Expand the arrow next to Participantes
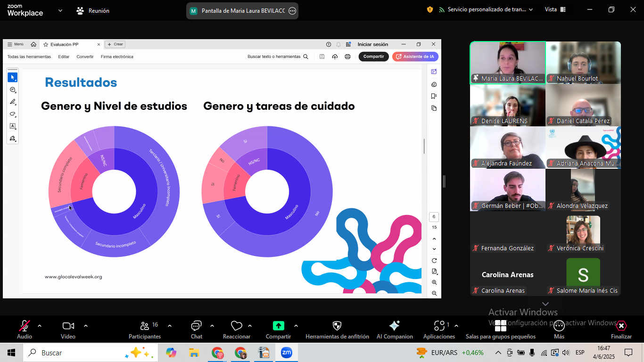644x362 pixels. 170,326
